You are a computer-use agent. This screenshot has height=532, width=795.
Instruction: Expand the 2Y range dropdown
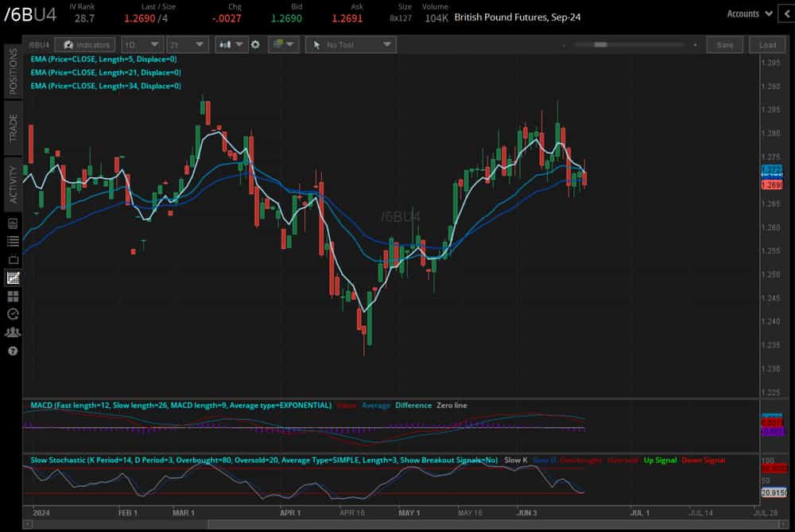187,45
